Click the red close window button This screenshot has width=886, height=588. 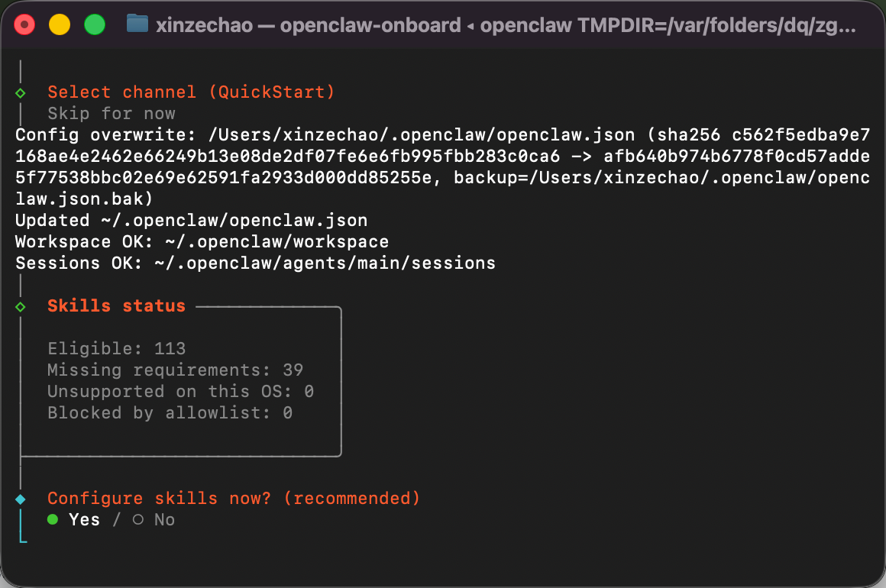coord(24,25)
